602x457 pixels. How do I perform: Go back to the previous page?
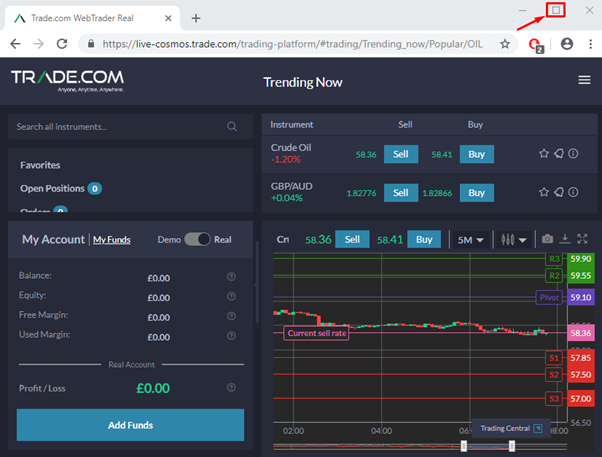point(15,44)
